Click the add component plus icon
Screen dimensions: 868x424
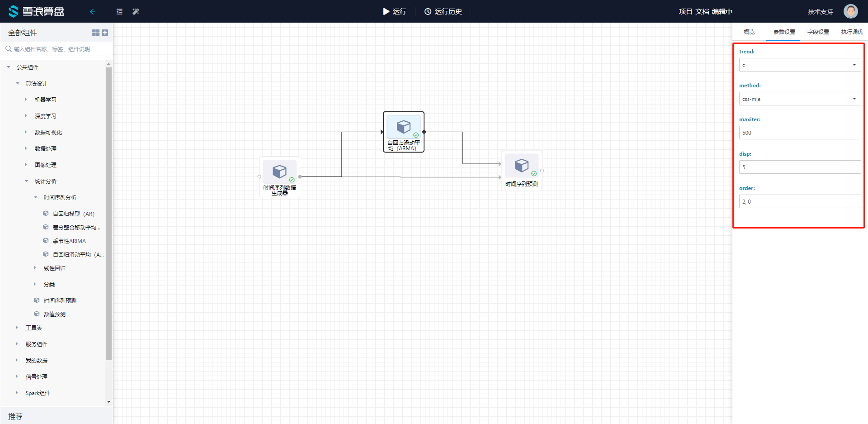105,33
